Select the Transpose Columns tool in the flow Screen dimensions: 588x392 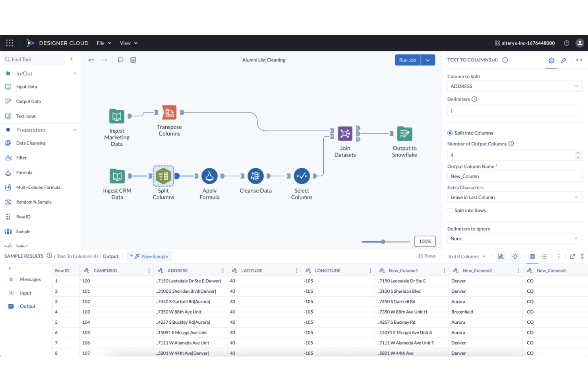169,112
